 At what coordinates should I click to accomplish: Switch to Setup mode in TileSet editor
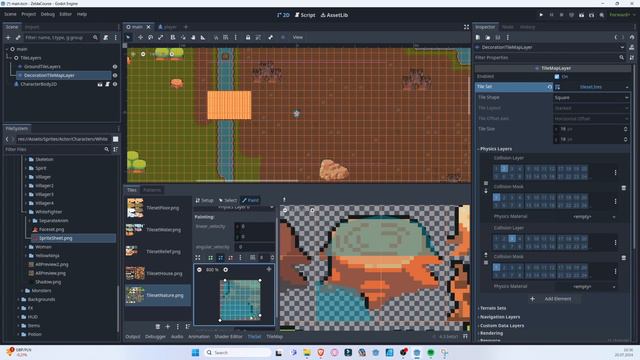coord(204,200)
